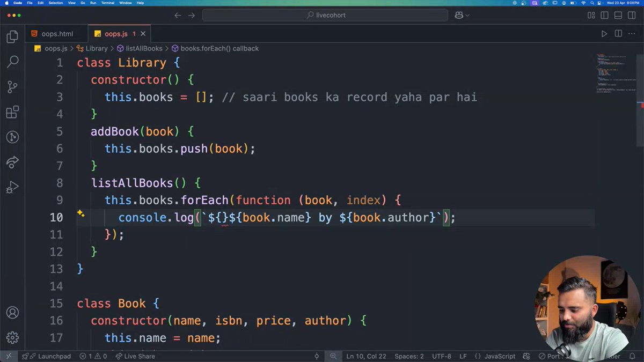The height and width of the screenshot is (362, 644).
Task: Go forward with navigation arrow
Action: (x=192, y=15)
